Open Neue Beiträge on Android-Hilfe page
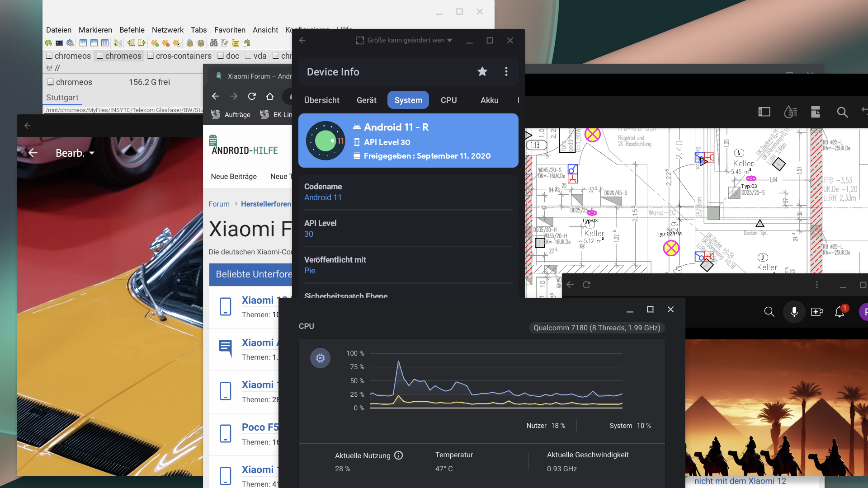 pos(234,177)
